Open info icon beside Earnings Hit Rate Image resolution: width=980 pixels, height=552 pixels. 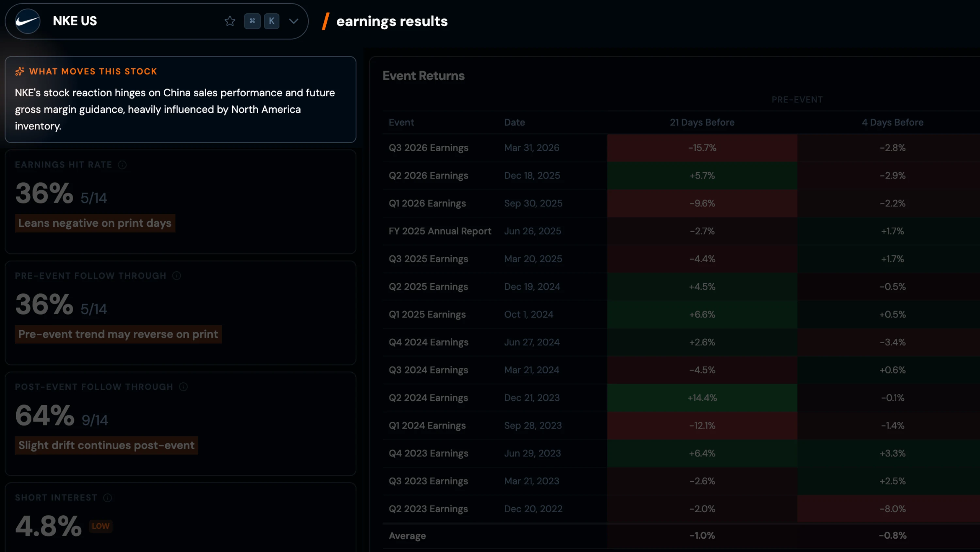[x=122, y=165]
